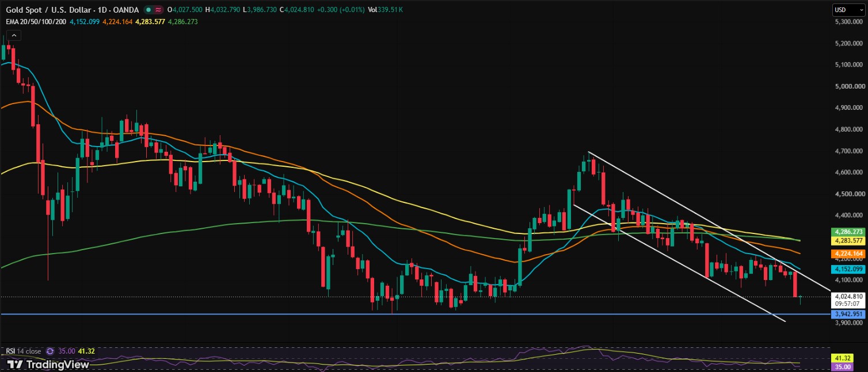The image size is (868, 372).
Task: Click the pink approximate-data wave icon
Action: 158,10
